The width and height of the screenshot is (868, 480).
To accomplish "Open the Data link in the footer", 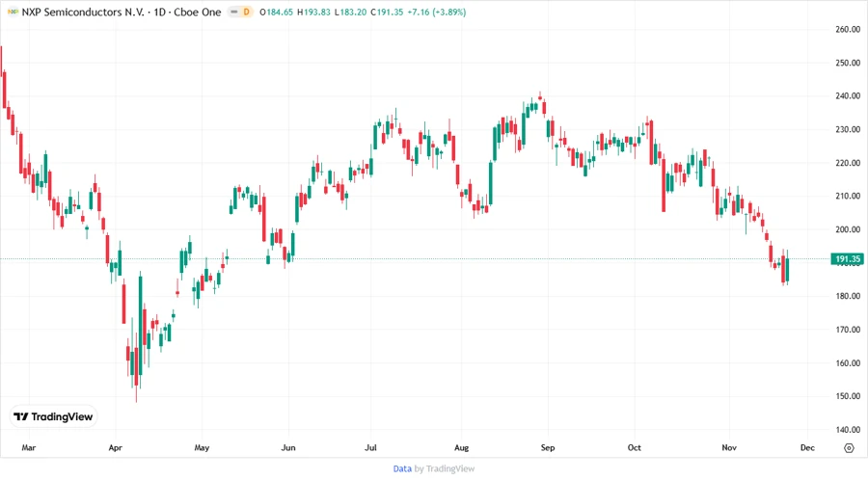I will click(x=402, y=468).
